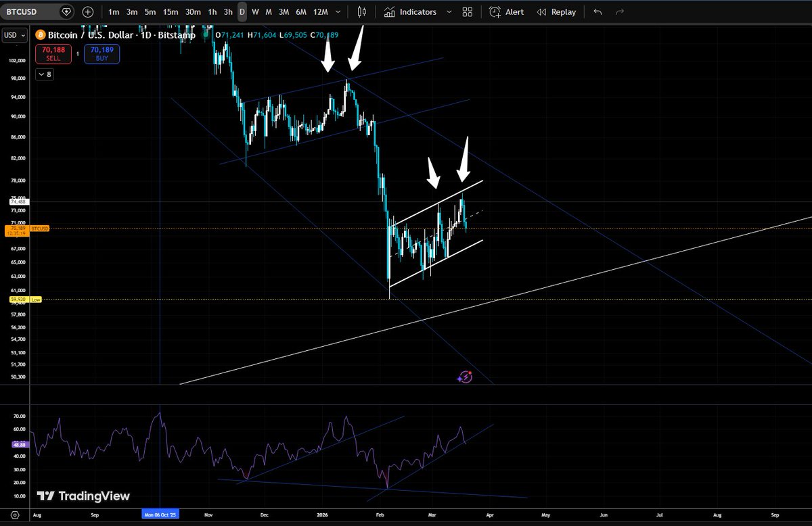The height and width of the screenshot is (526, 812).
Task: Open the BTCUSD symbol search box
Action: [38, 11]
